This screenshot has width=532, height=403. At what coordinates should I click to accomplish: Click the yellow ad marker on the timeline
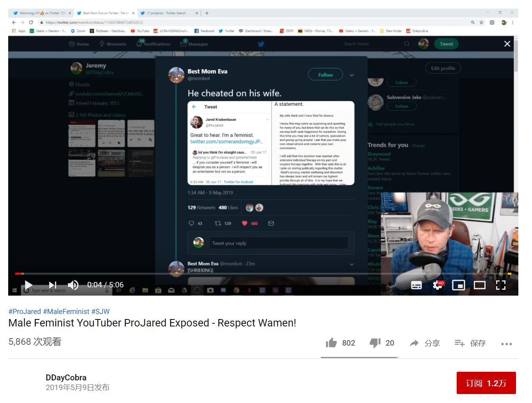[509, 274]
